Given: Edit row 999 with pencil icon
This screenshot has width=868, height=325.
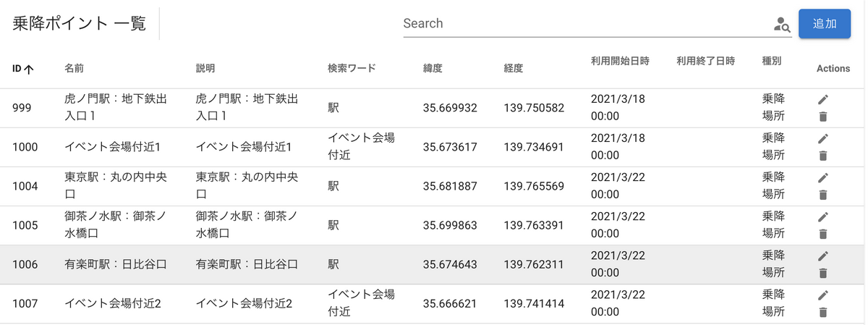Looking at the screenshot, I should 822,99.
